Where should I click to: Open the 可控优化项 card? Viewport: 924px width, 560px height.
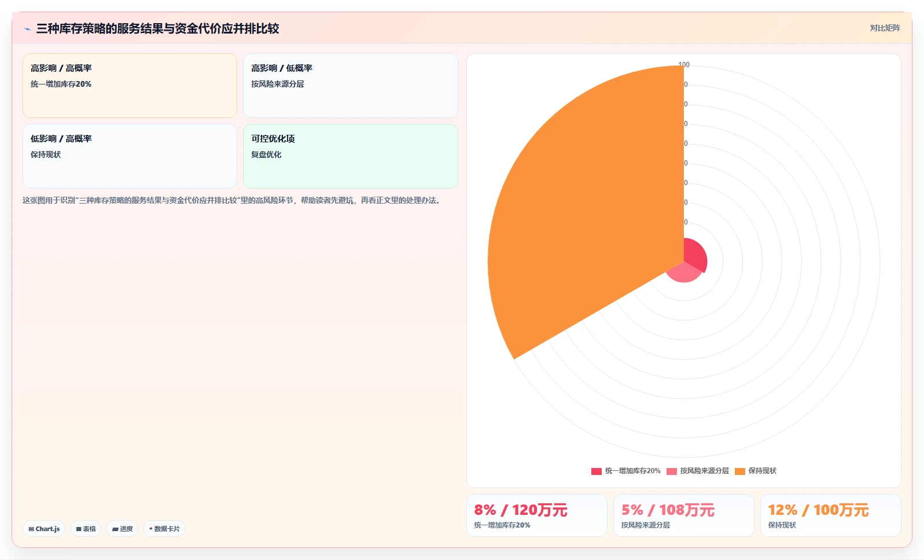pos(350,156)
